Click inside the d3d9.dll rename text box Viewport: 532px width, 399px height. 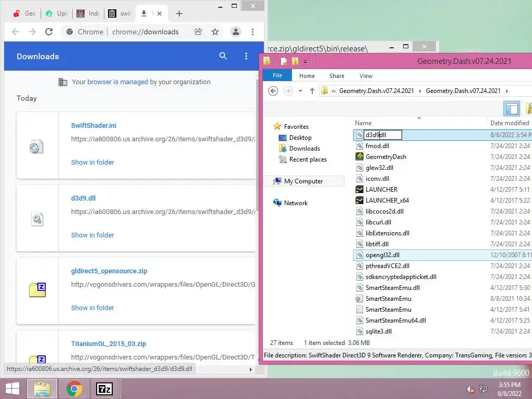(x=383, y=135)
